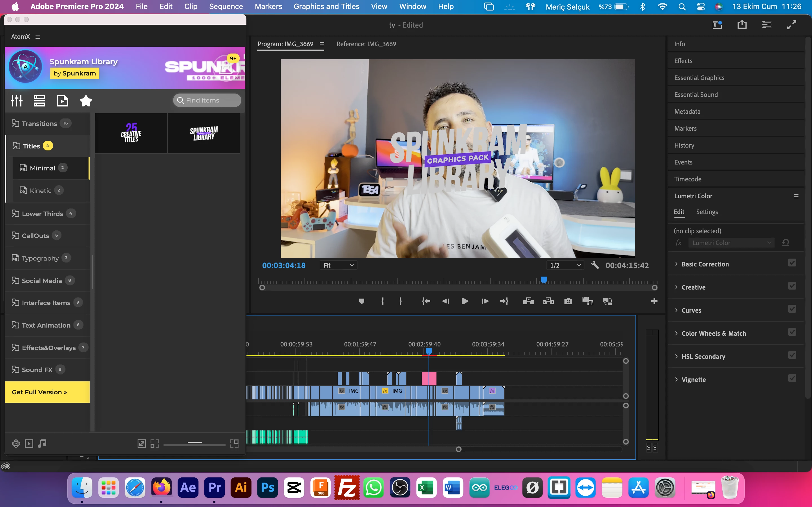812x507 pixels.
Task: Click the wrench settings icon in monitor
Action: click(595, 265)
